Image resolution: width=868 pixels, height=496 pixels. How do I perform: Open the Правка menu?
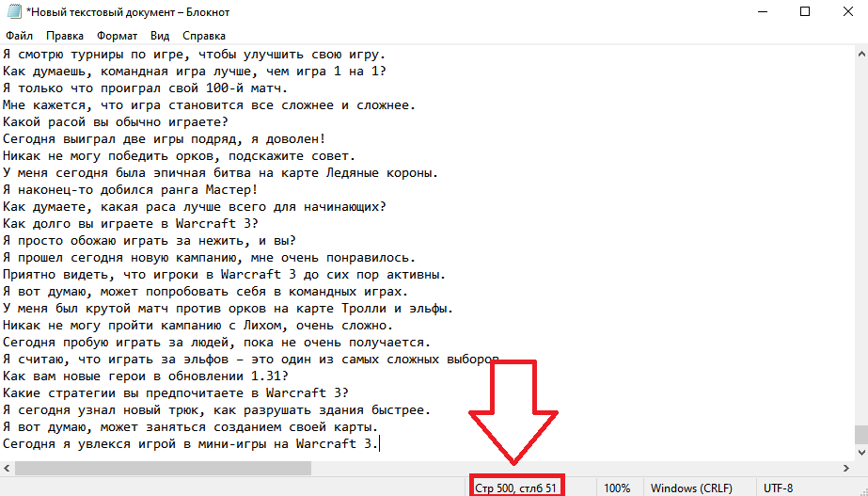point(65,36)
